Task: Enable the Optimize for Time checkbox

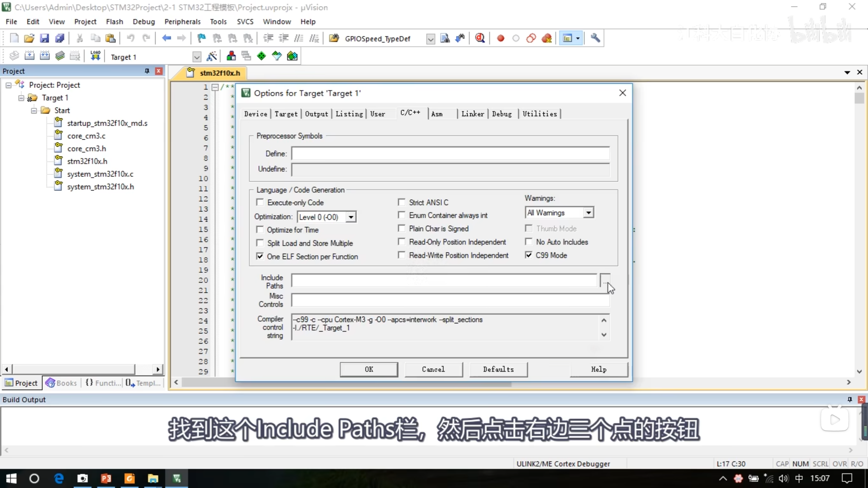Action: coord(260,230)
